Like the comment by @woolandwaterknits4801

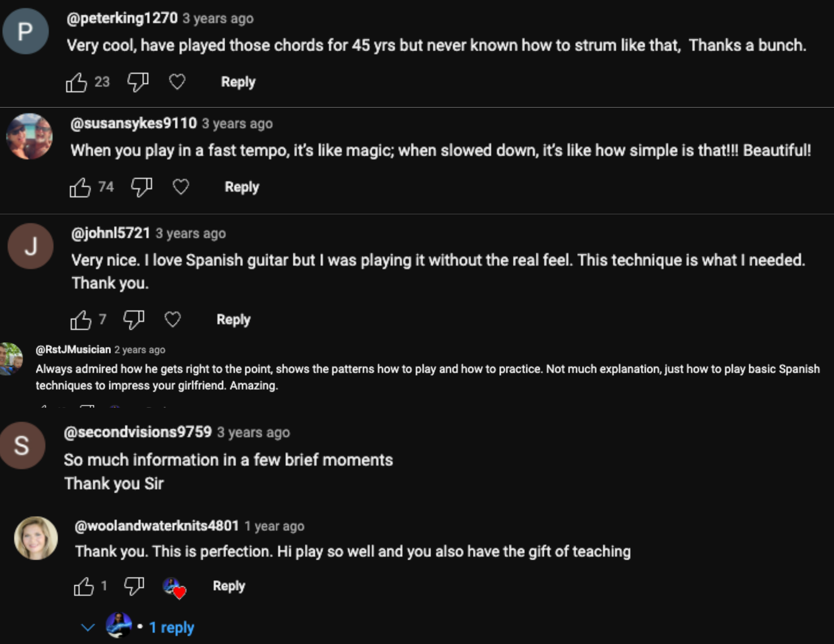[84, 586]
